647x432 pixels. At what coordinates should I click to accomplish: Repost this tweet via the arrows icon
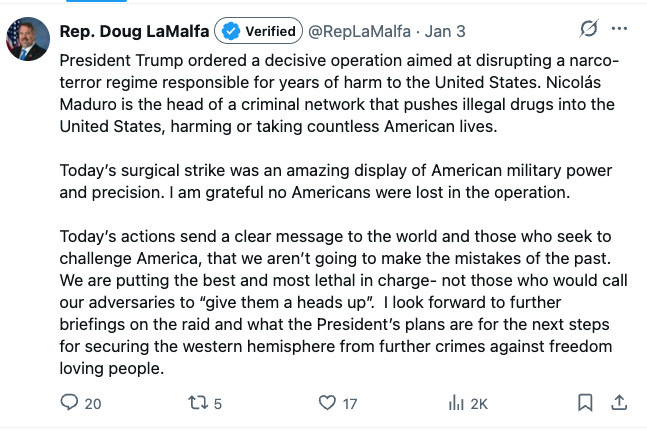[x=197, y=403]
